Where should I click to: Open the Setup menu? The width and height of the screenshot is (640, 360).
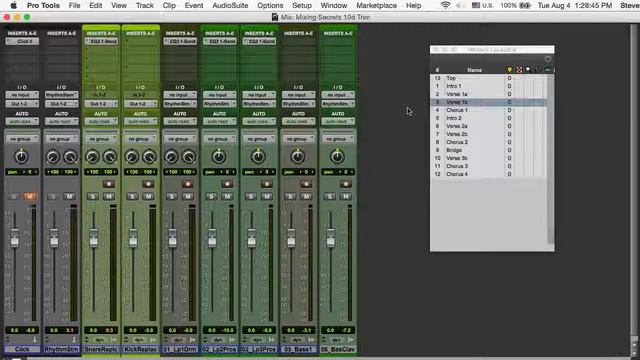coord(302,5)
